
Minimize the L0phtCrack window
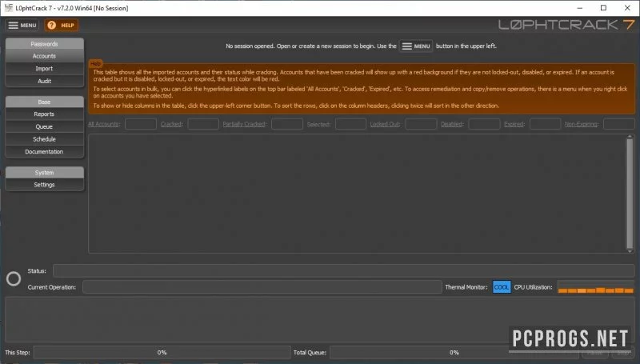(x=579, y=8)
